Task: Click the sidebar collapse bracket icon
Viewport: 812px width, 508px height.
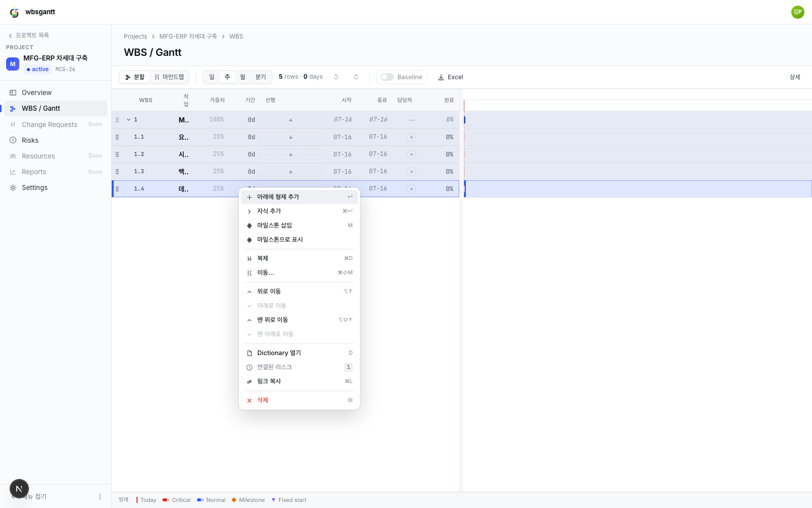Action: point(100,497)
